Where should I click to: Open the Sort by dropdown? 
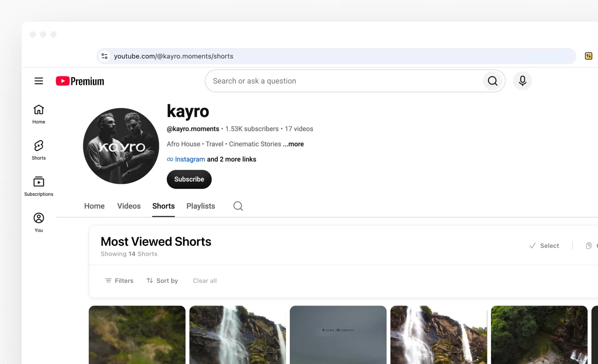pyautogui.click(x=162, y=281)
